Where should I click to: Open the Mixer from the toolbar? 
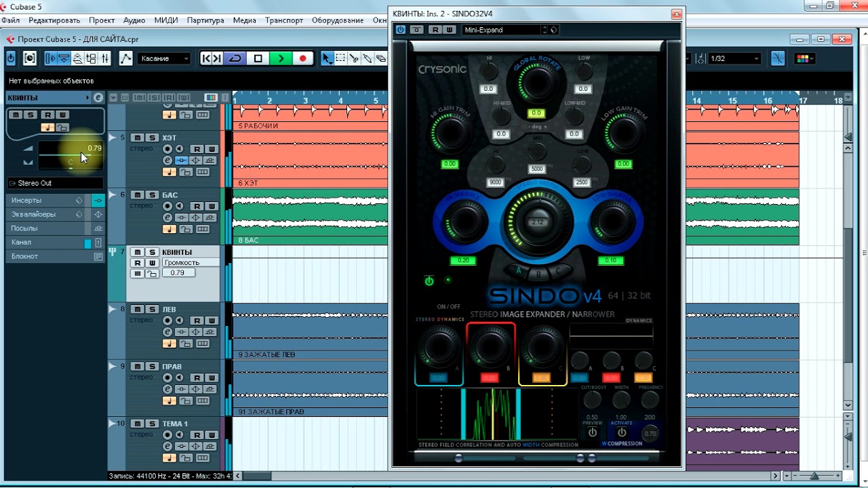105,58
